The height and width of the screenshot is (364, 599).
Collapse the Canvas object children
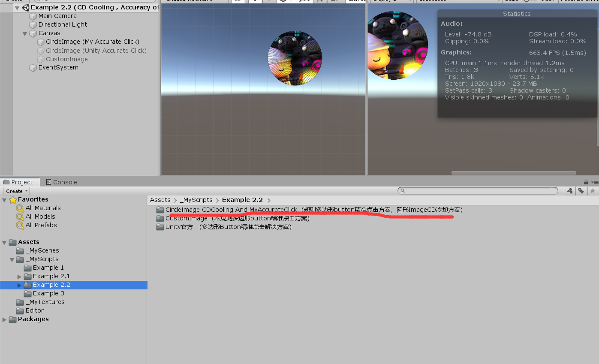point(25,33)
